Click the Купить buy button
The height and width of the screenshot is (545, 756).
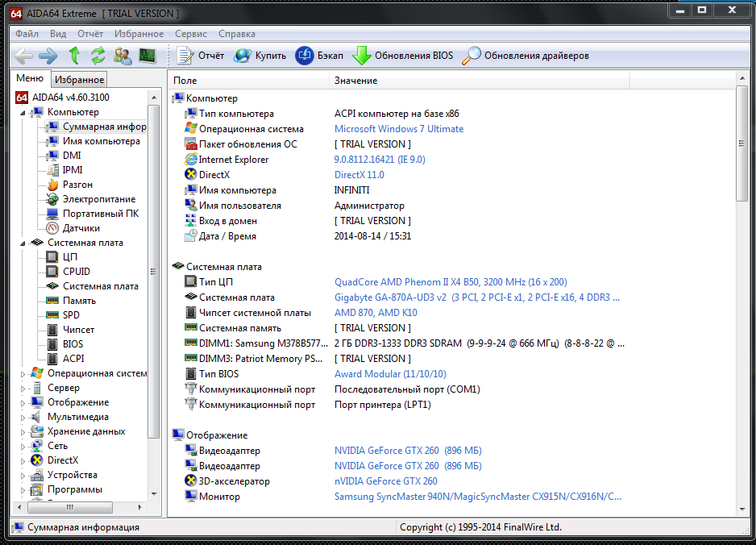pos(260,56)
